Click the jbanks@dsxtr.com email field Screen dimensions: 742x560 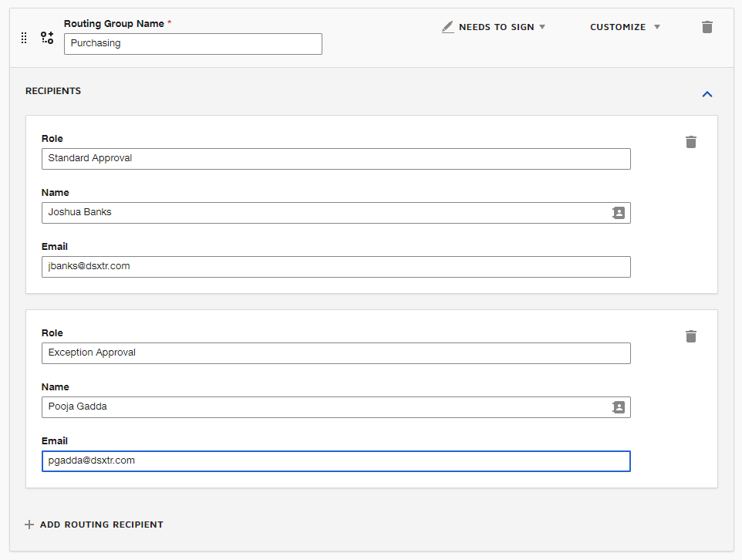(336, 267)
